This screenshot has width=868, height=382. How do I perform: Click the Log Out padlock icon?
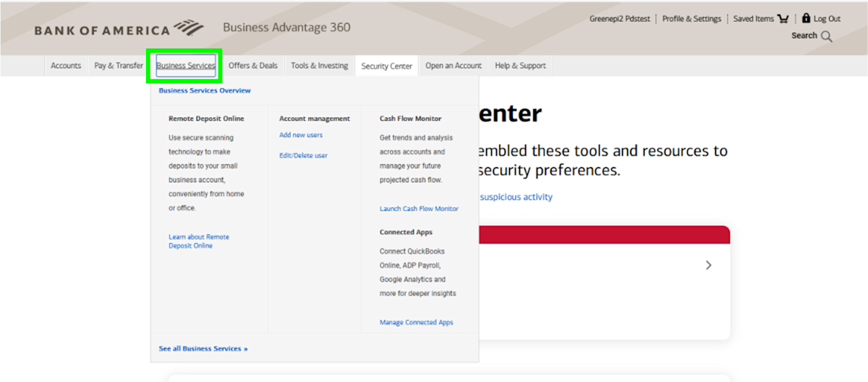pyautogui.click(x=807, y=19)
